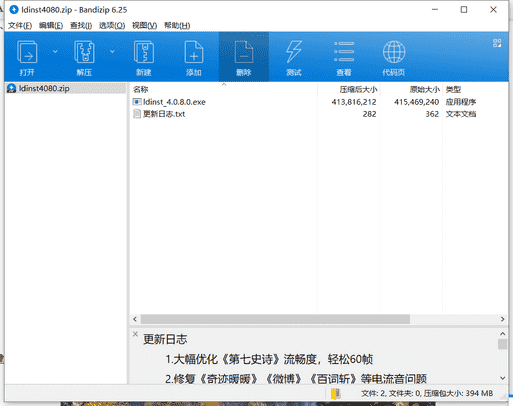Click the yellow archive icon in the status bar
513x406 pixels.
tap(335, 394)
